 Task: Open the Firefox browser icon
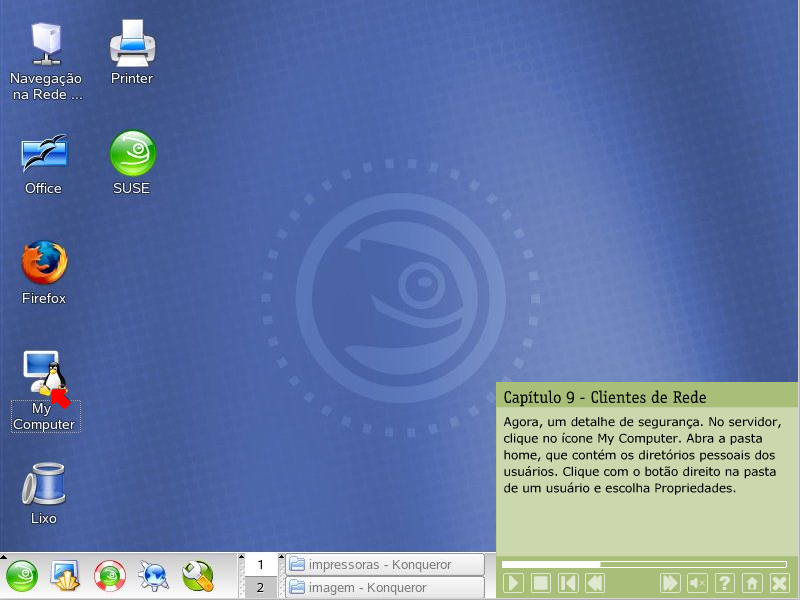pyautogui.click(x=44, y=264)
